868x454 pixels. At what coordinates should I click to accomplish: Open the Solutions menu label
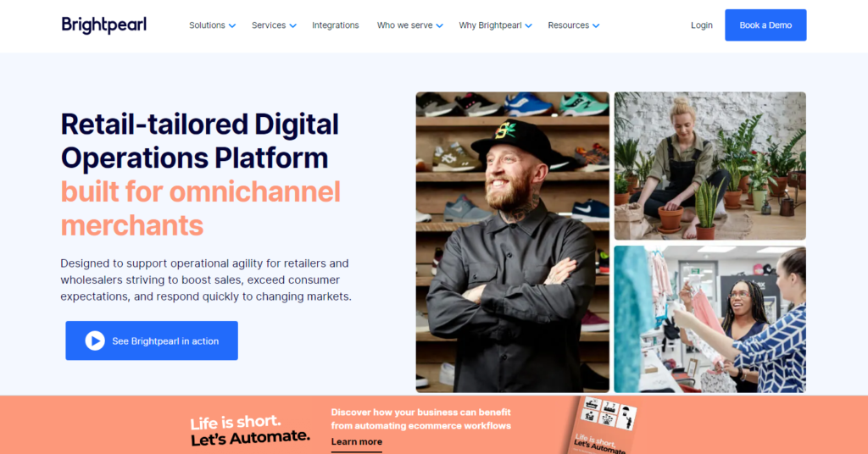pos(207,25)
